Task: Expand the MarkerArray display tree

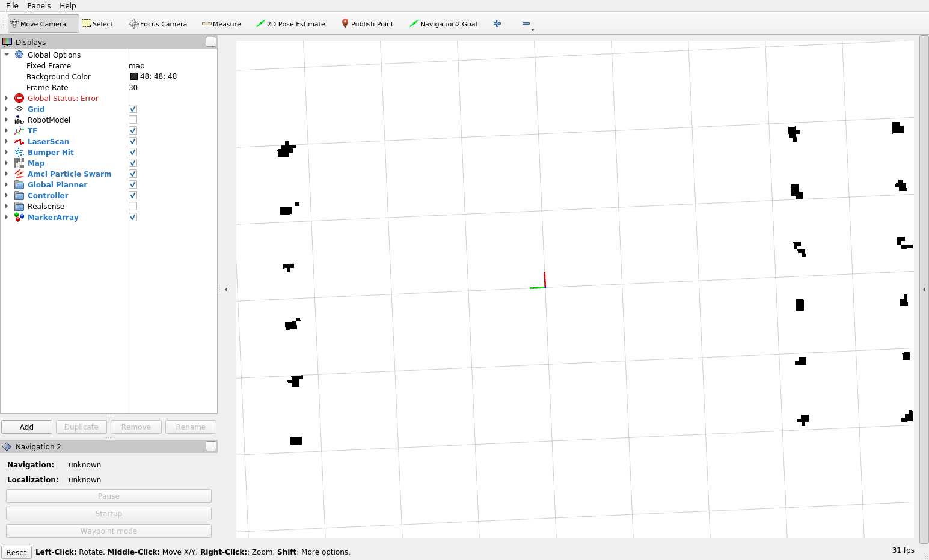Action: (x=6, y=217)
